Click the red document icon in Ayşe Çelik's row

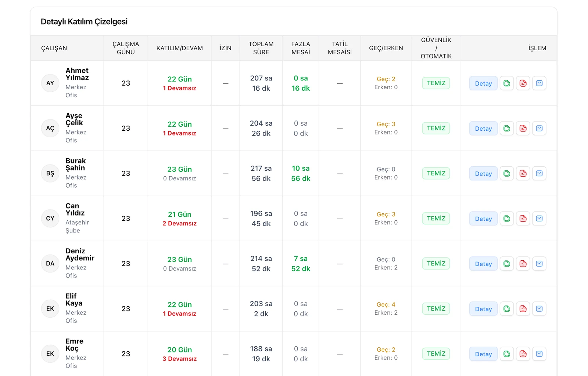tap(523, 129)
